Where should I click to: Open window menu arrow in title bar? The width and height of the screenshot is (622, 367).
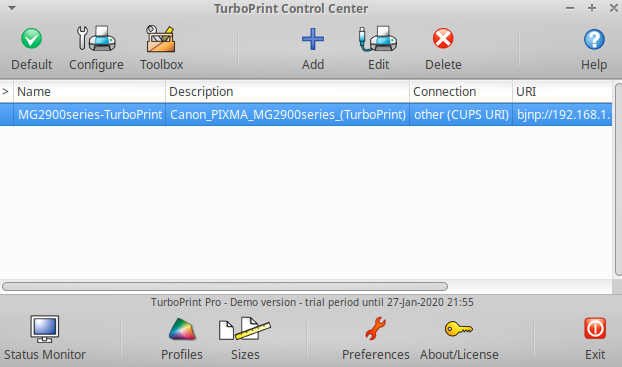(x=12, y=8)
